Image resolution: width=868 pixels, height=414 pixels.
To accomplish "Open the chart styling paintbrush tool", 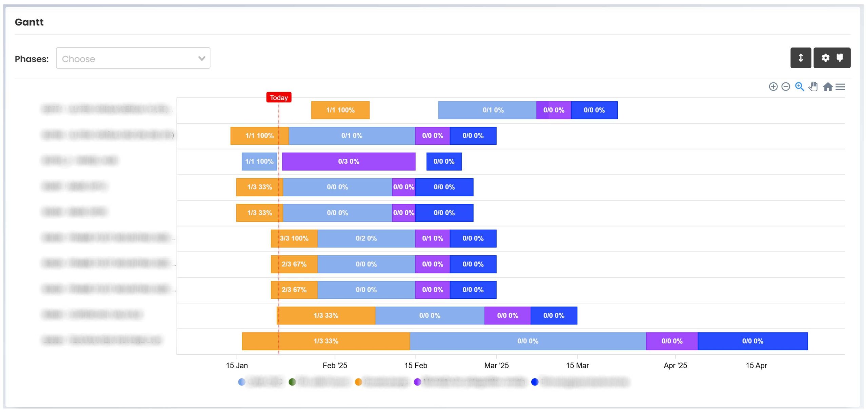I will [x=840, y=58].
